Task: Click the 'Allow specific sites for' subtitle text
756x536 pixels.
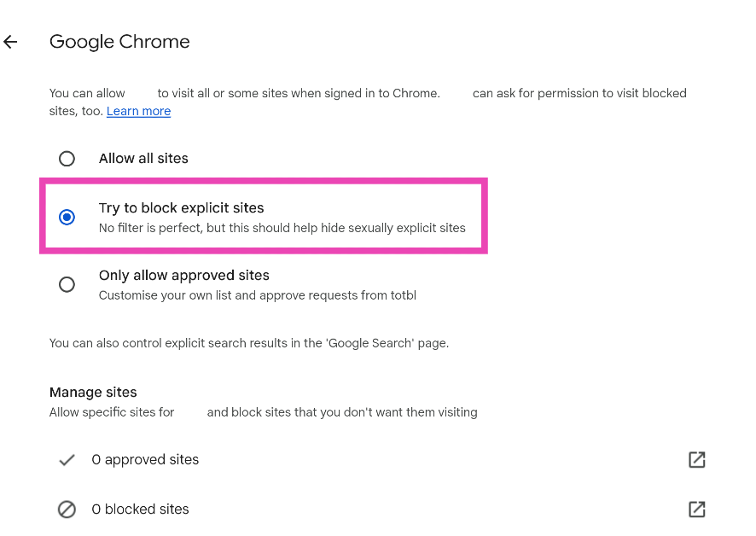Action: tap(112, 412)
